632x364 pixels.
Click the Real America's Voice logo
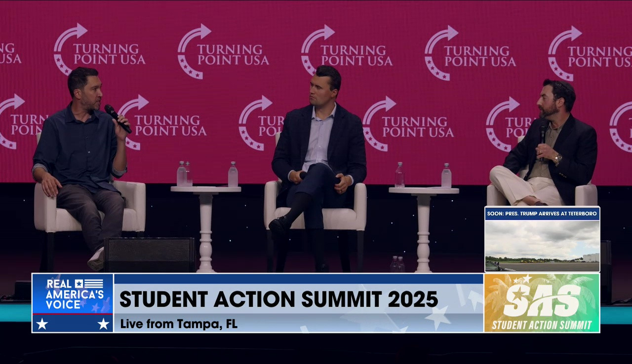(73, 303)
